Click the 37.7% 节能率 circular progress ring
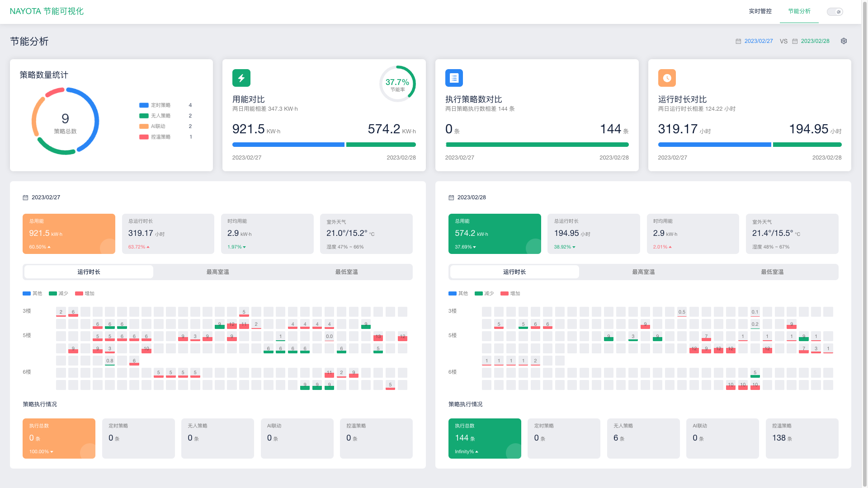The height and width of the screenshot is (488, 868). pyautogui.click(x=397, y=84)
